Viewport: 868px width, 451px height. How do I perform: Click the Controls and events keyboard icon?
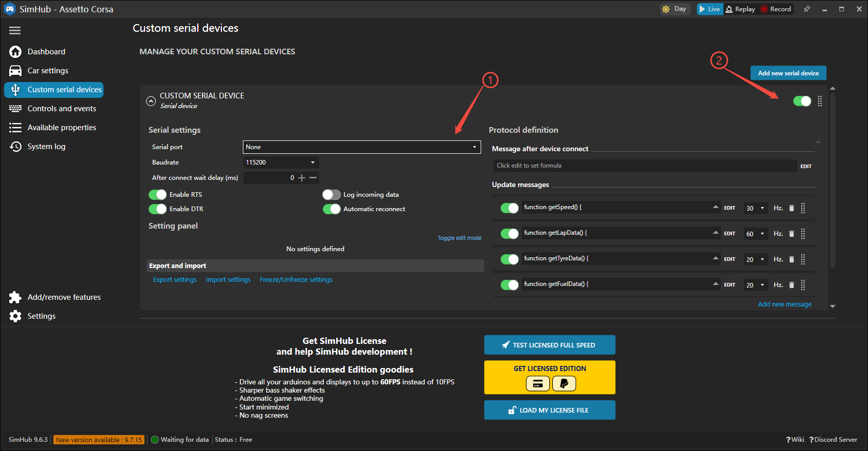(15, 109)
